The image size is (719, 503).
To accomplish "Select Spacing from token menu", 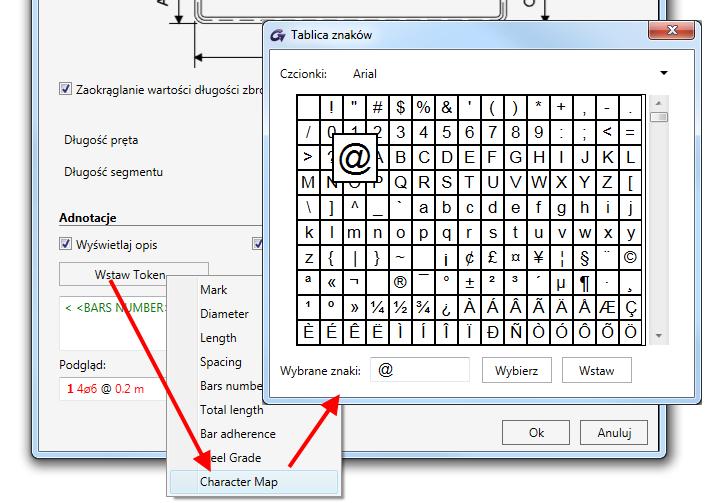I will tap(221, 362).
